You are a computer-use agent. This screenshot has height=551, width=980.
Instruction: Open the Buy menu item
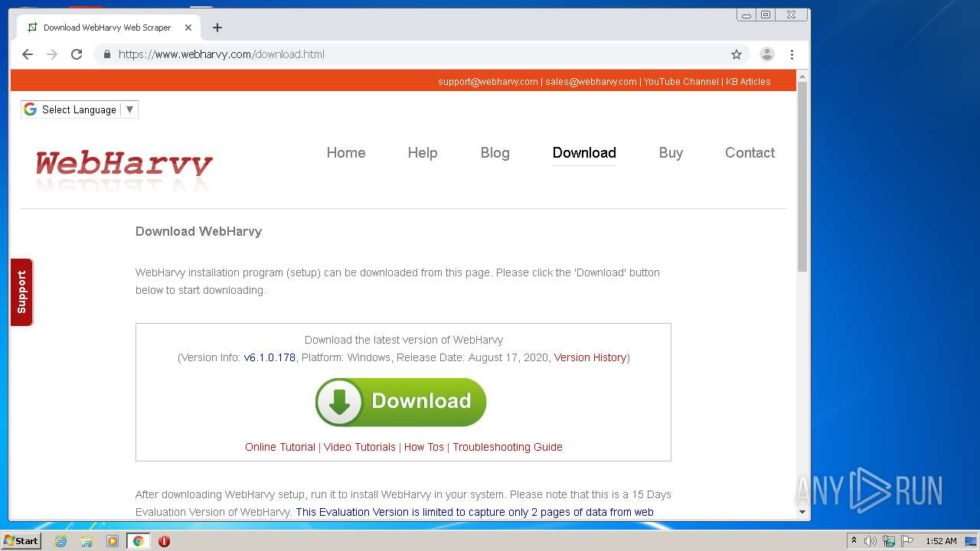[671, 152]
